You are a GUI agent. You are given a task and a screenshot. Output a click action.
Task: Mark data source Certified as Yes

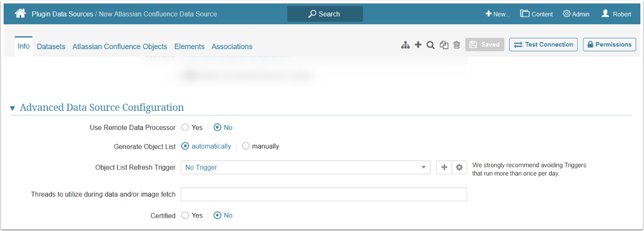(x=185, y=215)
